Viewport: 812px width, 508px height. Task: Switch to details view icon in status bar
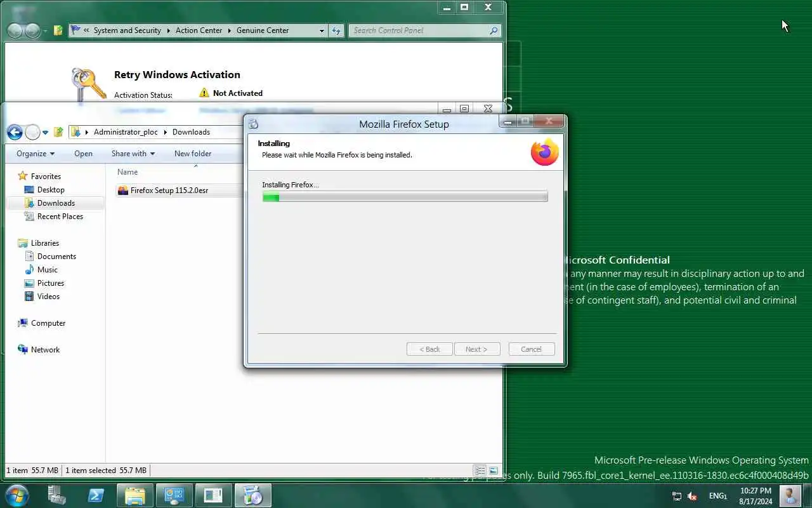[x=480, y=471]
